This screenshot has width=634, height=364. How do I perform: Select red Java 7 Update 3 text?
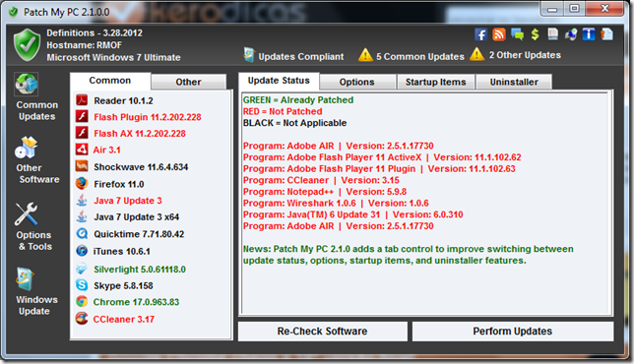pyautogui.click(x=128, y=201)
